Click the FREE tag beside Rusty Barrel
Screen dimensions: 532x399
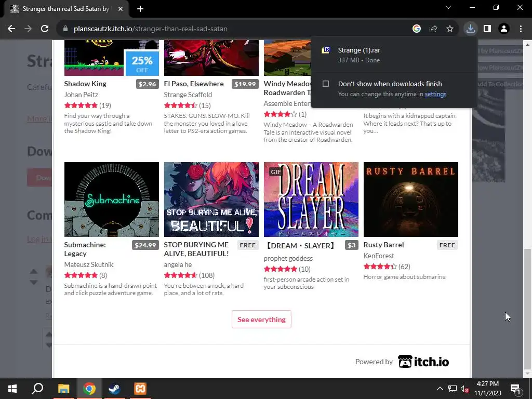pyautogui.click(x=447, y=245)
